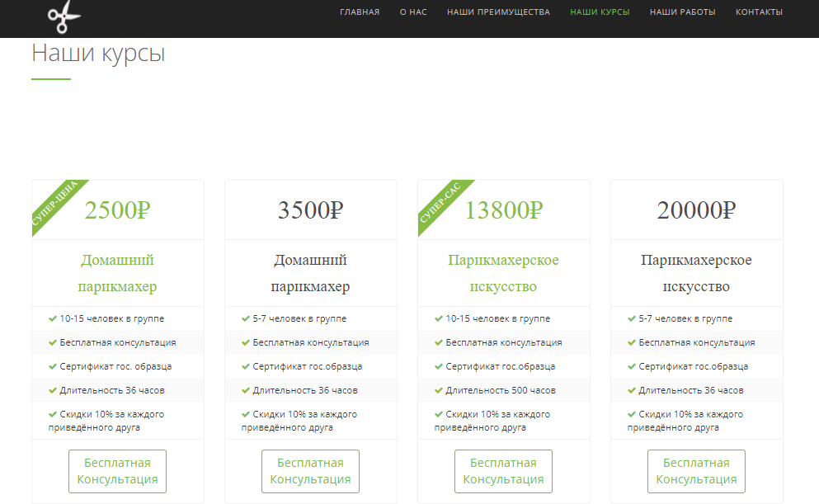The width and height of the screenshot is (819, 504).
Task: Click Домашний парикмахер title in 3500₽ card
Action: click(x=310, y=273)
